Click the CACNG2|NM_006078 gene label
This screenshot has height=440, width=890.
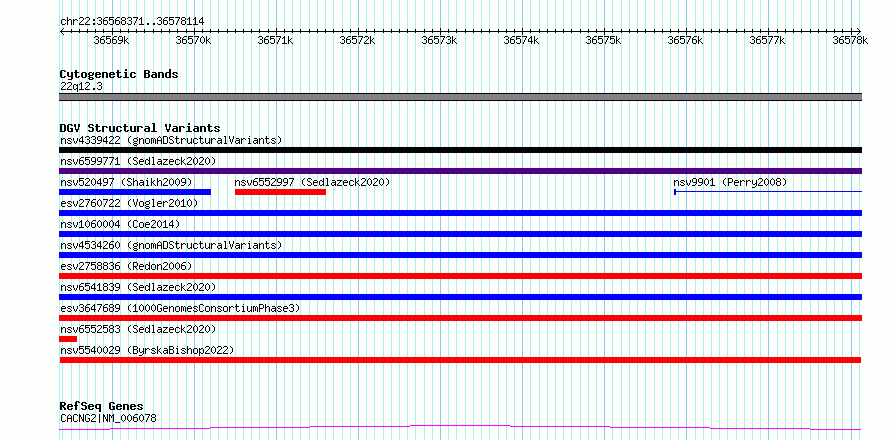point(108,418)
